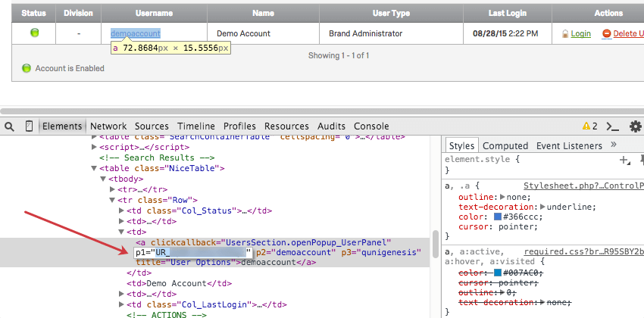Toggle the mobile device mode icon
644x318 pixels.
point(30,126)
